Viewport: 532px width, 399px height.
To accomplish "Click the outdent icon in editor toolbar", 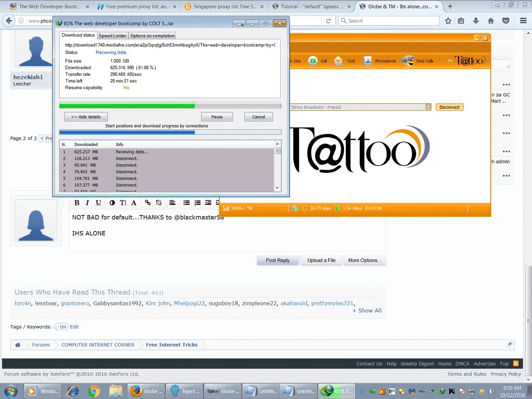I will (x=208, y=203).
